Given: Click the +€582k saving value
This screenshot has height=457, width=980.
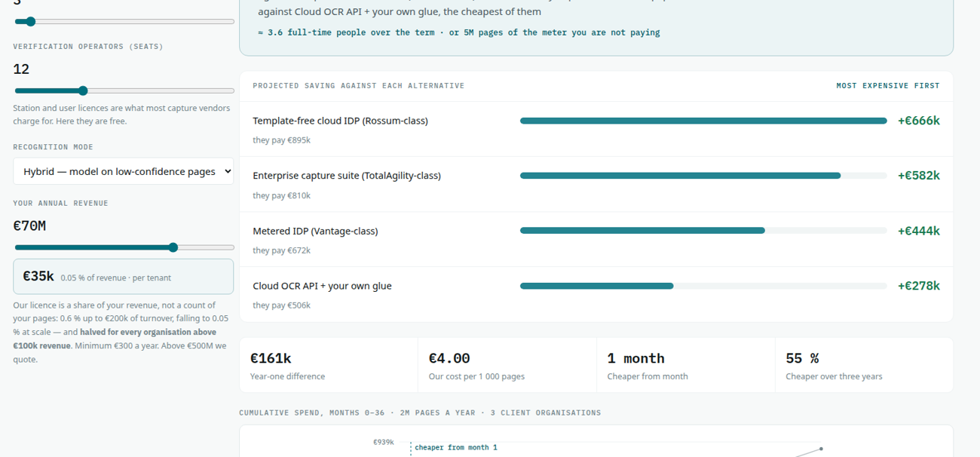Looking at the screenshot, I should click(918, 176).
